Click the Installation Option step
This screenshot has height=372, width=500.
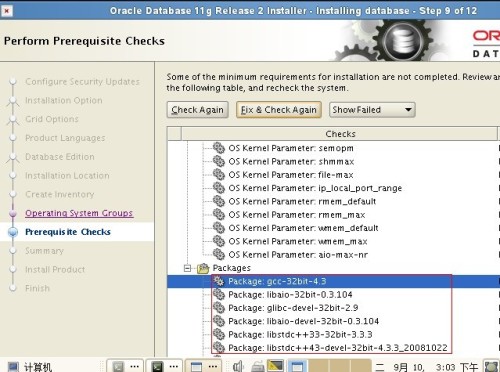click(x=64, y=100)
